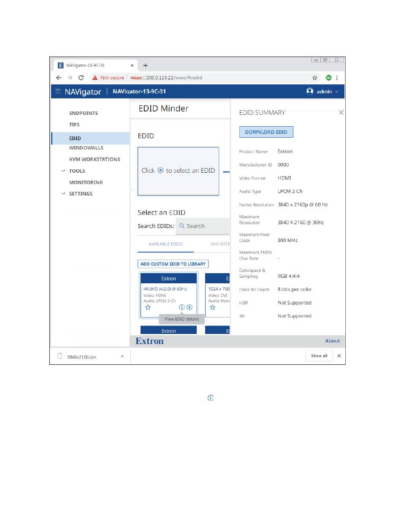The width and height of the screenshot is (401, 532).
Task: Expand the Tools chevron in the sidebar
Action: [x=64, y=171]
